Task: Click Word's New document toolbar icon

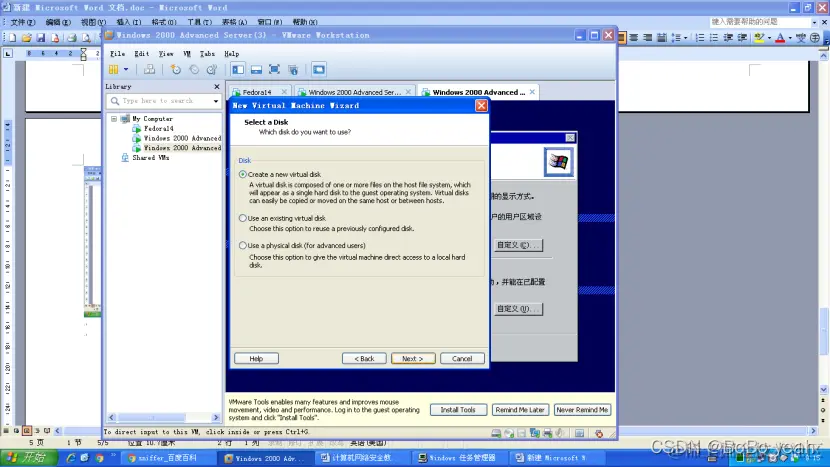Action: pyautogui.click(x=12, y=38)
